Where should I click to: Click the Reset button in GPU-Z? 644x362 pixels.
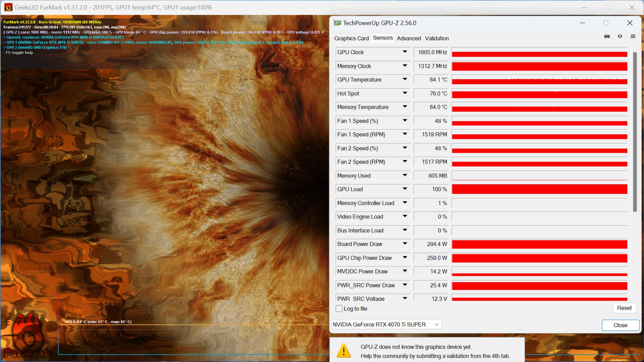tap(624, 308)
